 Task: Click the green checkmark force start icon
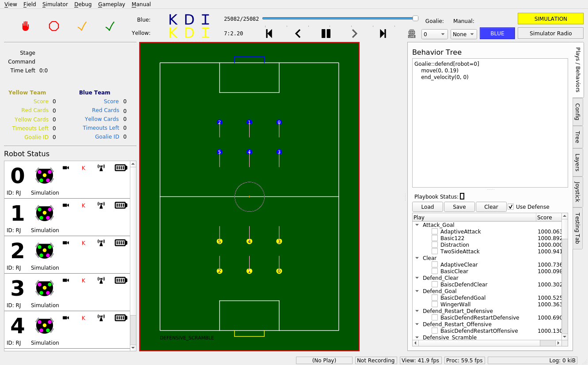pyautogui.click(x=110, y=26)
